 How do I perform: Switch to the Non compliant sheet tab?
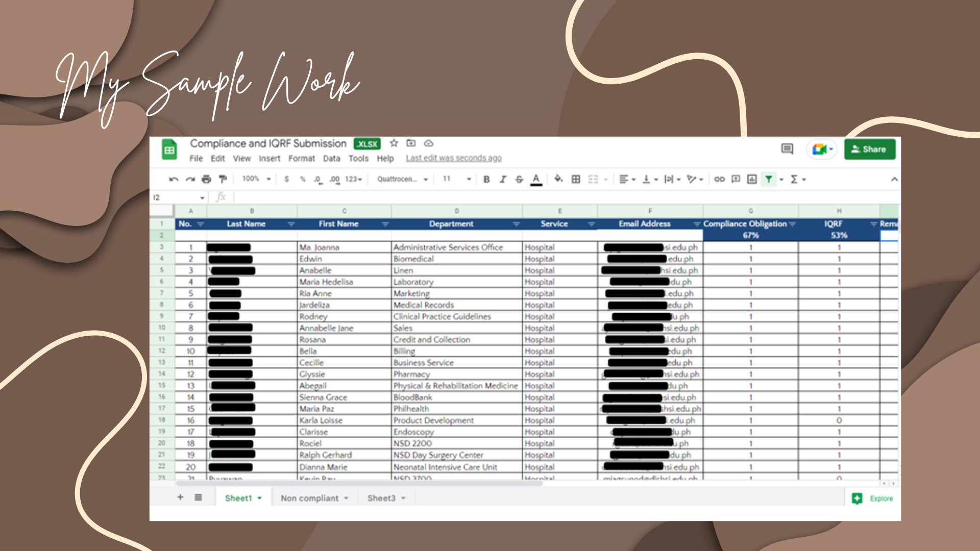tap(309, 498)
